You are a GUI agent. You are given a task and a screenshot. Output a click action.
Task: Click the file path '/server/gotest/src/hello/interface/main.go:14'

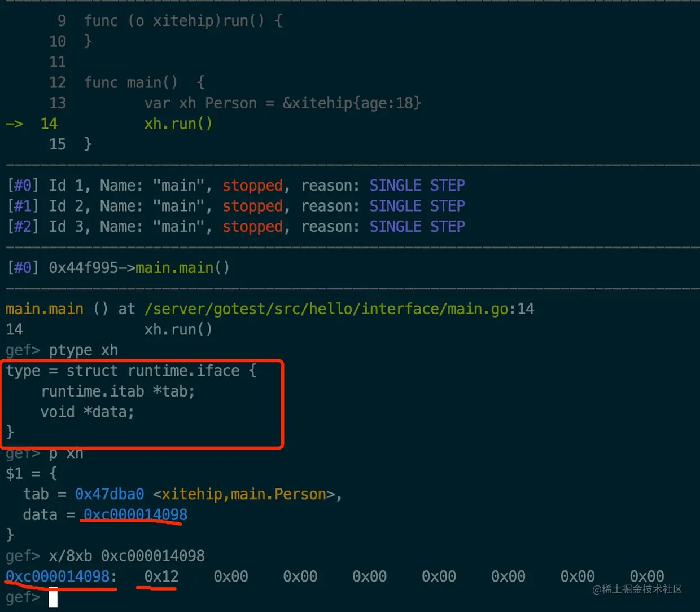click(339, 309)
